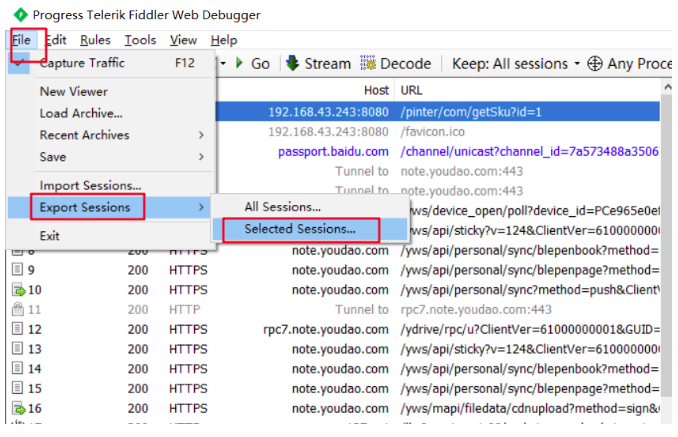
Task: Choose New Viewer from File menu
Action: pyautogui.click(x=111, y=92)
